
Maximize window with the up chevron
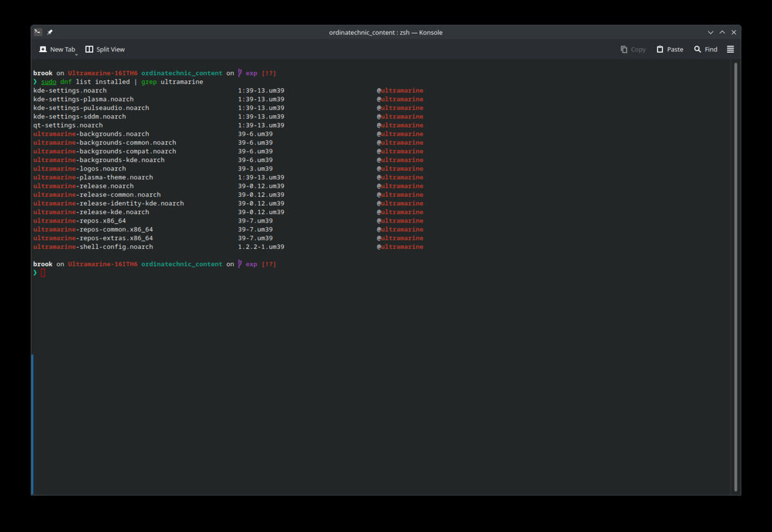tap(722, 32)
